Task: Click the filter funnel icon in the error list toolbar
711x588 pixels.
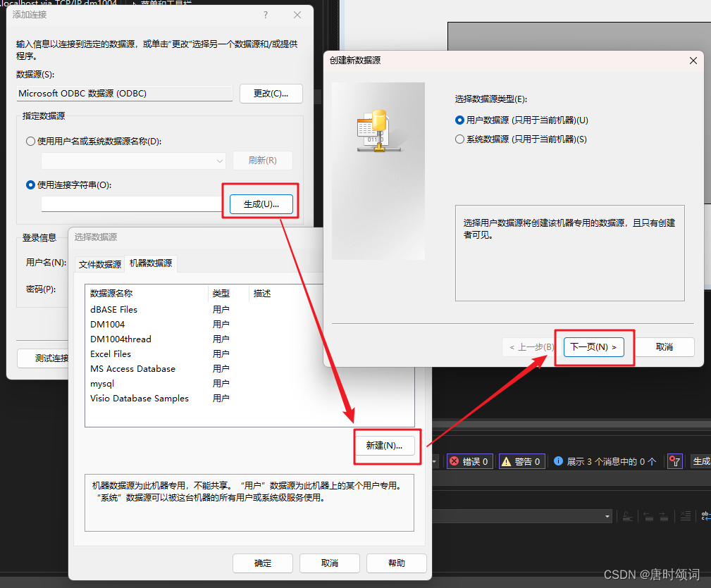Action: click(676, 461)
